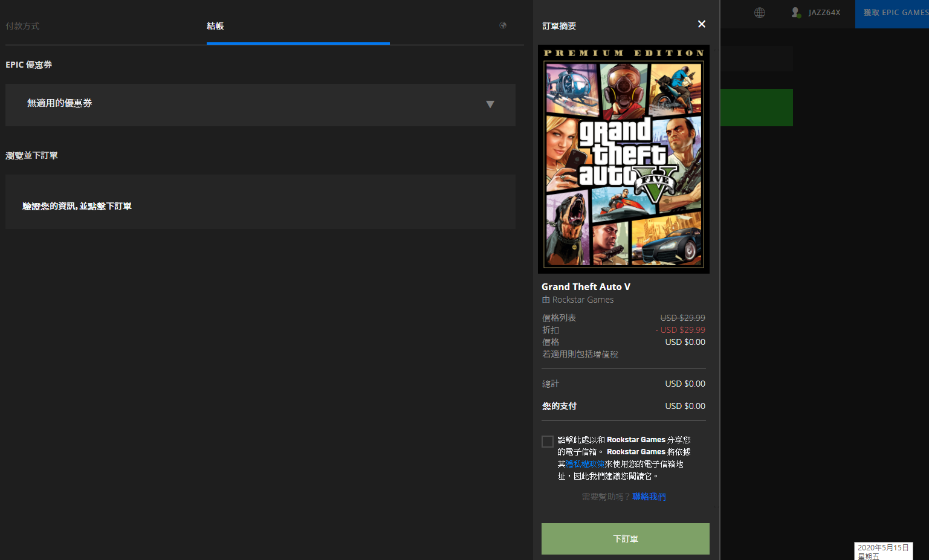
Task: Open the 隱私權政策 privacy policy link
Action: [584, 464]
